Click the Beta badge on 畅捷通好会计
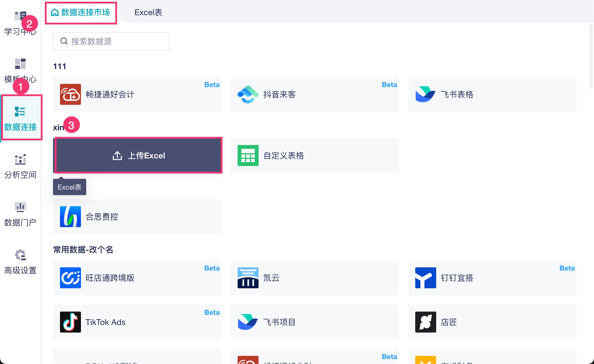Image resolution: width=594 pixels, height=364 pixels. click(x=212, y=85)
